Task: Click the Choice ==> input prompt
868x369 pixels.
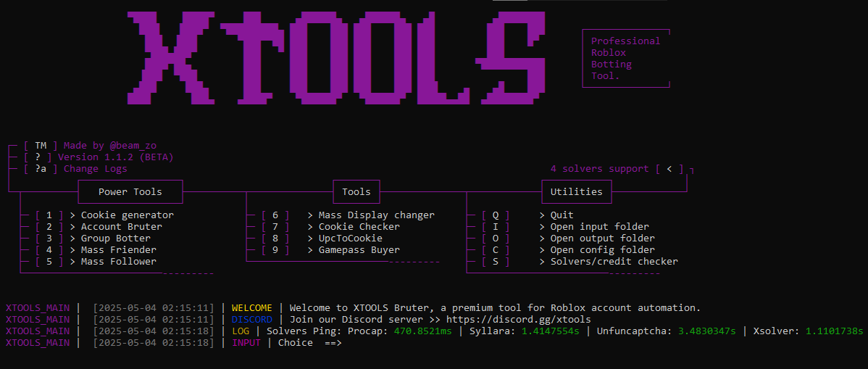Action: click(x=310, y=343)
